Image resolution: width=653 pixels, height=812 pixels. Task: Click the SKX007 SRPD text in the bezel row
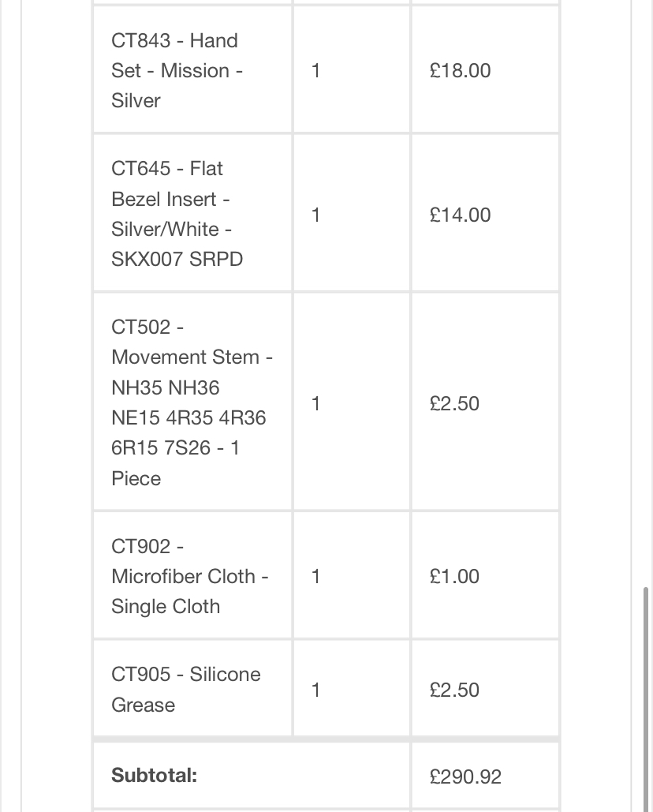(x=177, y=259)
